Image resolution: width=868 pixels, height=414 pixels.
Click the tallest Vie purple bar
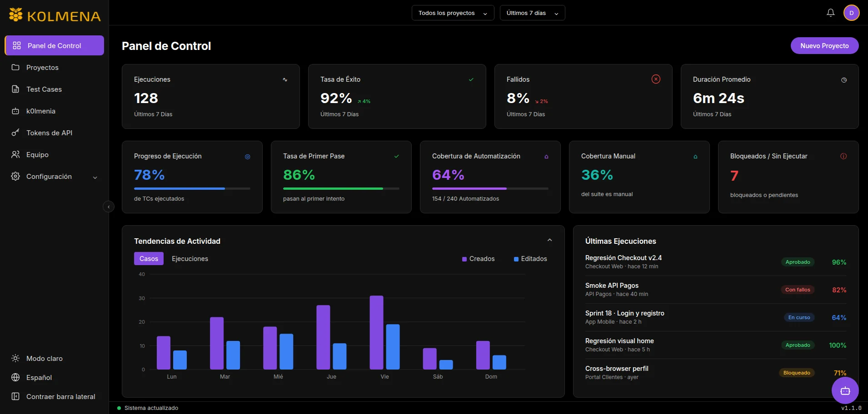(x=376, y=332)
